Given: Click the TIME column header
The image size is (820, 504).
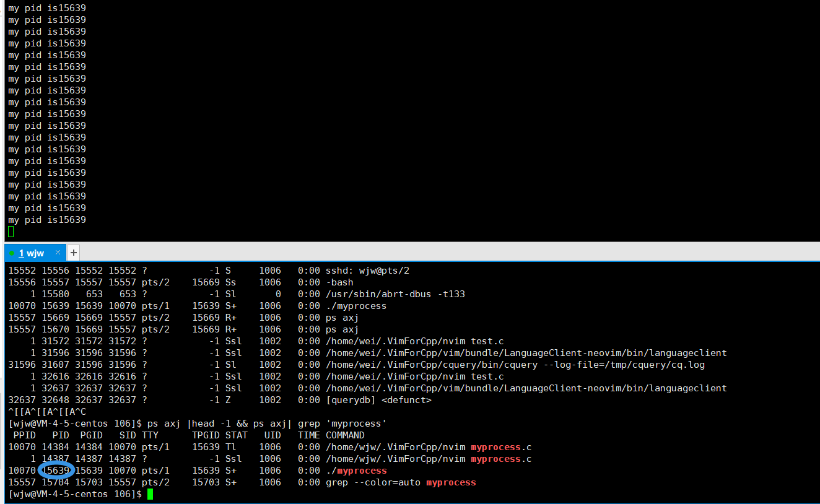Looking at the screenshot, I should pos(309,435).
